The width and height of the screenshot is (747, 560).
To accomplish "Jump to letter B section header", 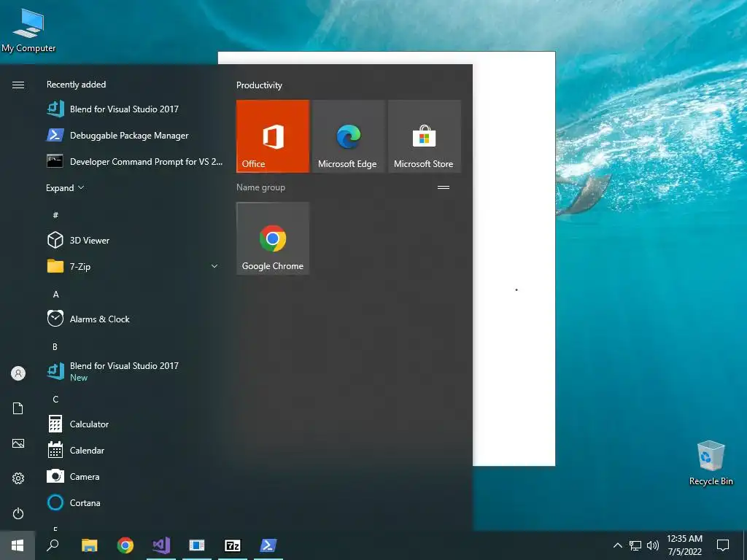I will pyautogui.click(x=55, y=346).
